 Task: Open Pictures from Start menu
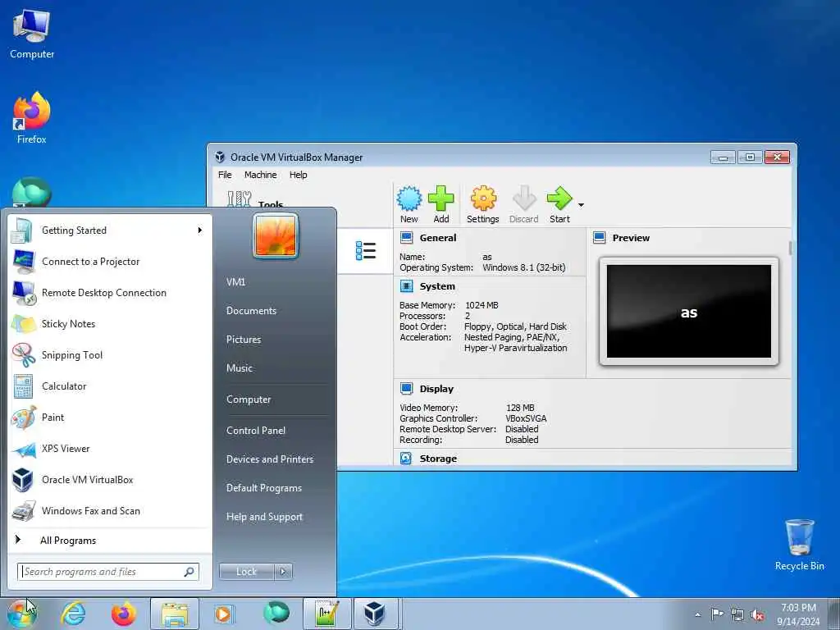click(x=244, y=340)
